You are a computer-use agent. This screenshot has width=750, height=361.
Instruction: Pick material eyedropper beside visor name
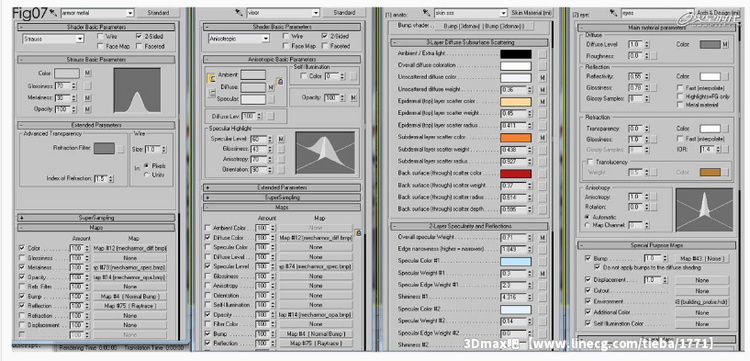239,12
